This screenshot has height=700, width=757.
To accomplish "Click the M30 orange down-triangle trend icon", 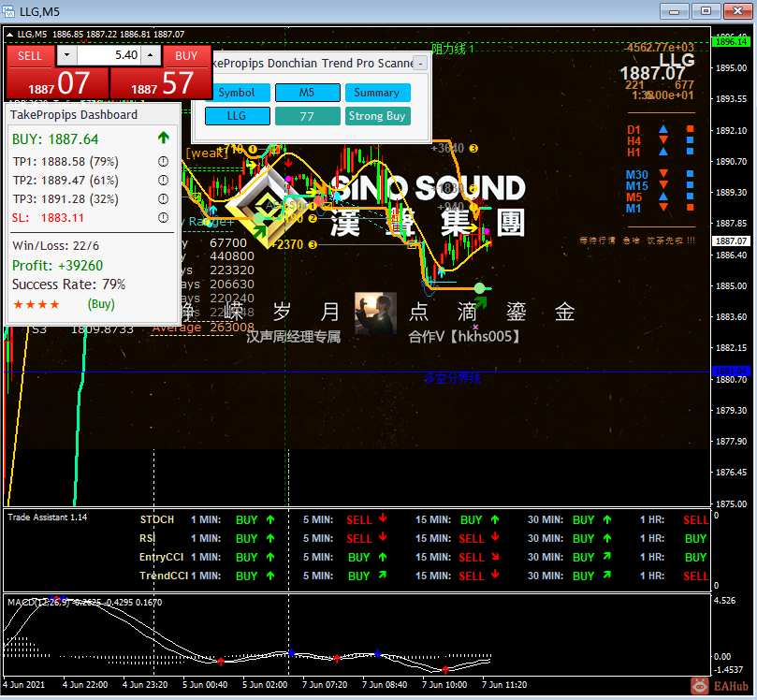I will pos(663,173).
